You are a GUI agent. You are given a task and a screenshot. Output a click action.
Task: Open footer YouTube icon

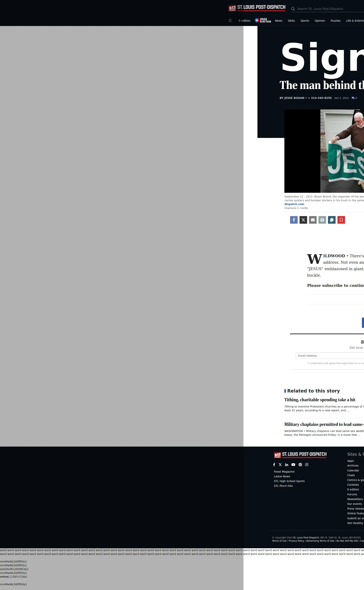[293, 465]
